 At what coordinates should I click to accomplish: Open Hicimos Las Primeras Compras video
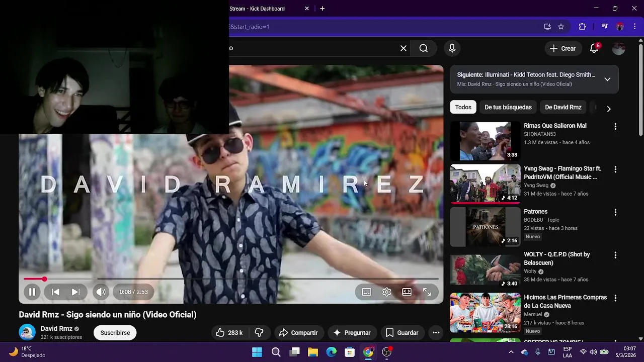tap(566, 302)
